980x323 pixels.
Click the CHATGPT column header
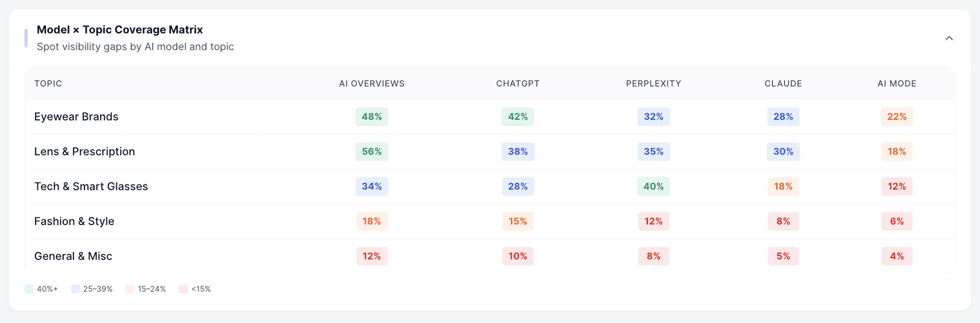click(x=518, y=84)
